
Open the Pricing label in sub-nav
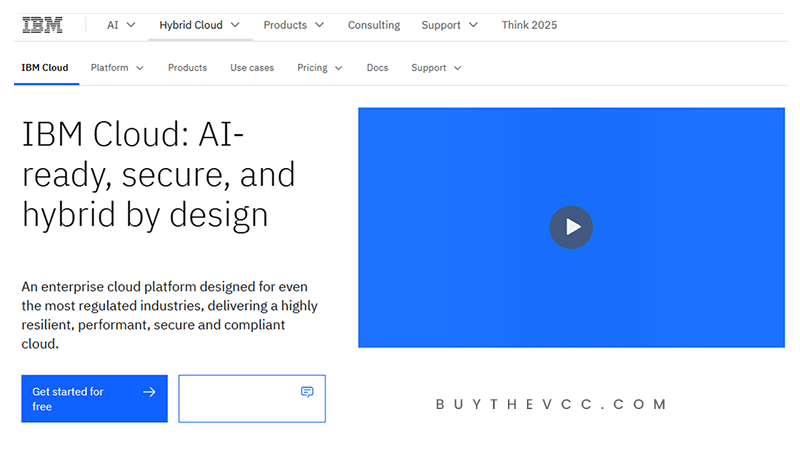pos(312,68)
